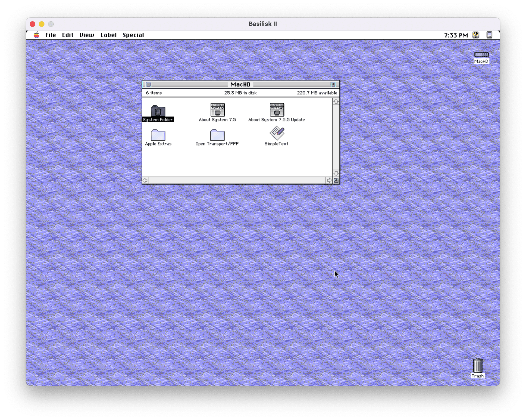Screen dimensions: 526x420
Task: Select the System Folder icon
Action: click(x=158, y=111)
